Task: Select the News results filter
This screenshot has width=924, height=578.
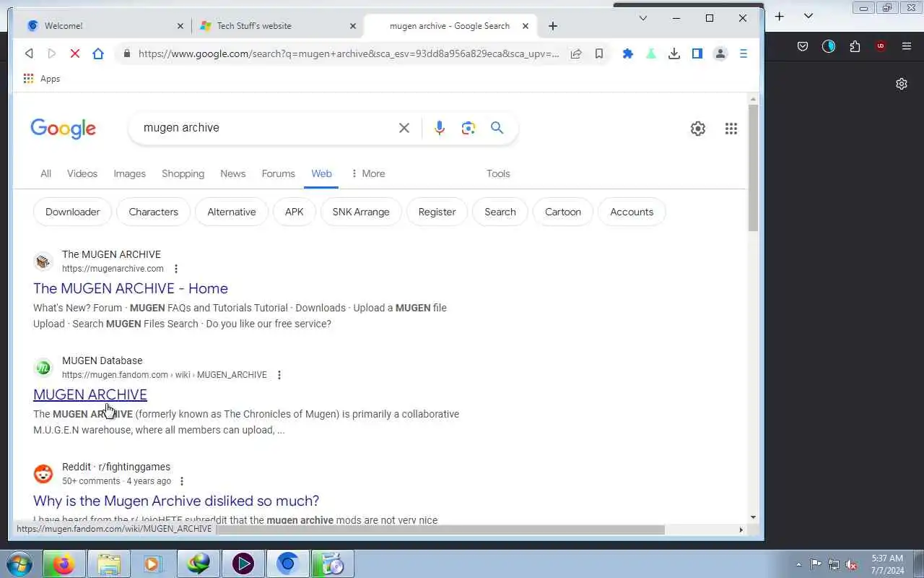Action: coord(233,173)
